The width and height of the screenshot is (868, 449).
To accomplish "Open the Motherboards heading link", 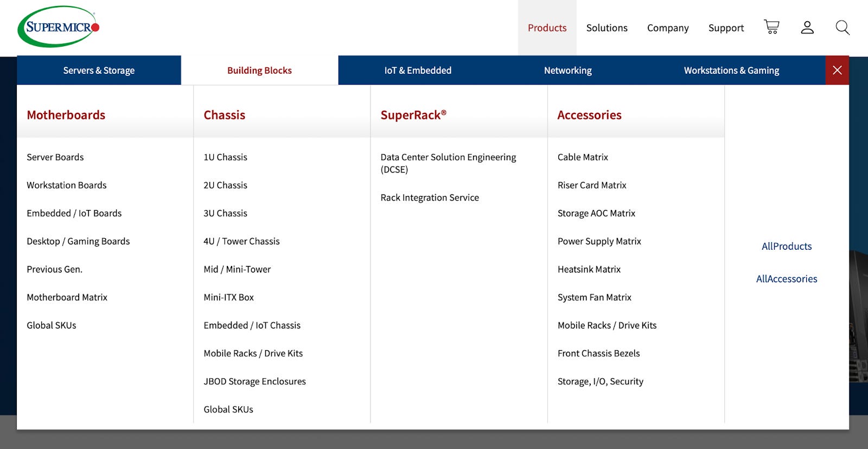I will tap(66, 115).
